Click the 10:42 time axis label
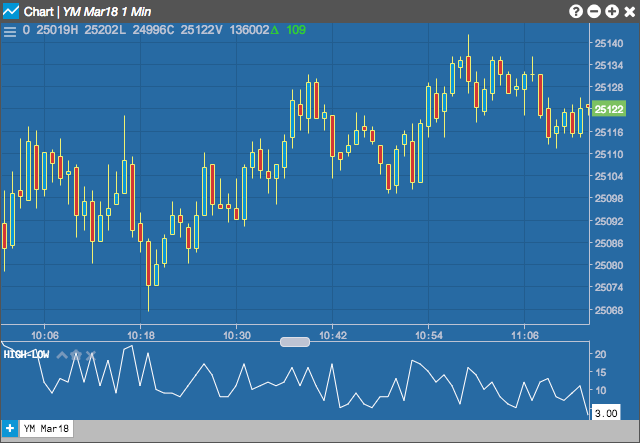Viewport: 640px width, 443px height. coord(333,336)
